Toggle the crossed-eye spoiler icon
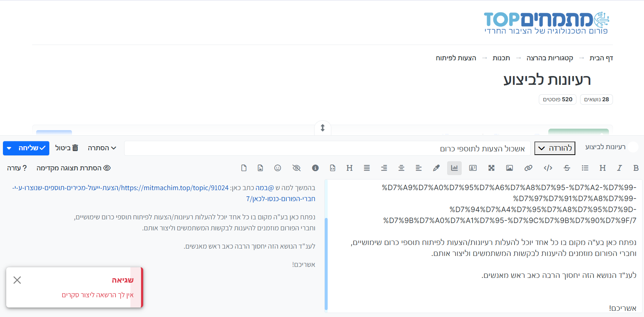This screenshot has height=317, width=644. point(296,168)
